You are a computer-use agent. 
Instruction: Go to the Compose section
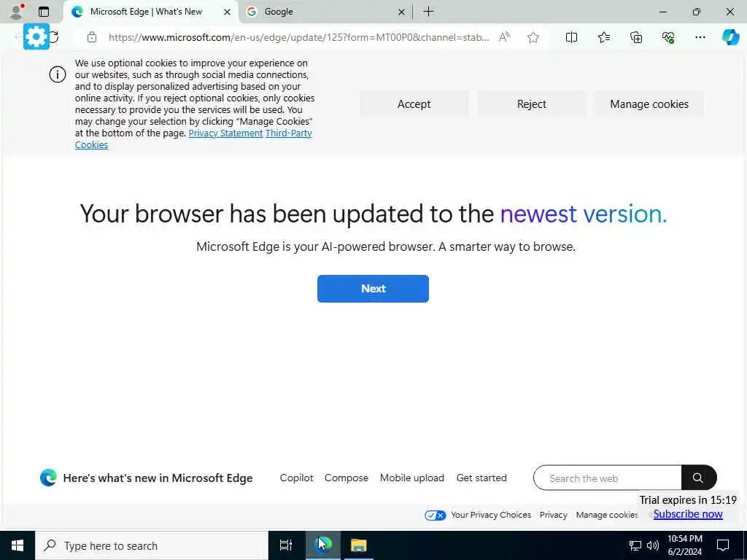tap(347, 478)
